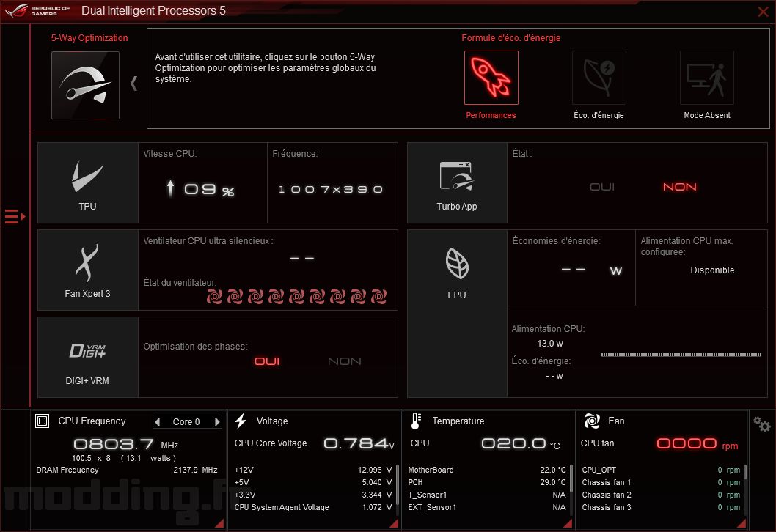Click the Temperature list scrollbar
The height and width of the screenshot is (532, 776).
click(571, 479)
